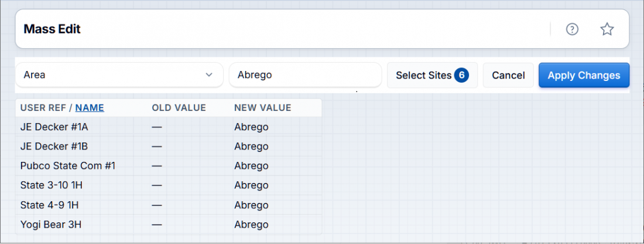Screen dimensions: 644x244
Task: Select the State 3-10 1H row name
Action: (52, 185)
